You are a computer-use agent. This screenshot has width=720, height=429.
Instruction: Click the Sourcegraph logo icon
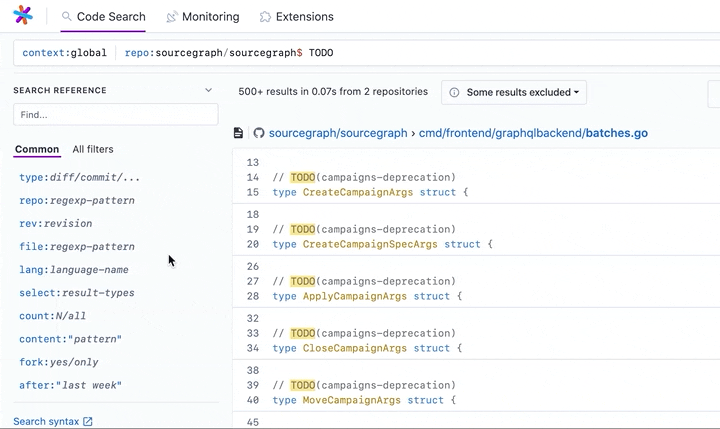coord(23,15)
